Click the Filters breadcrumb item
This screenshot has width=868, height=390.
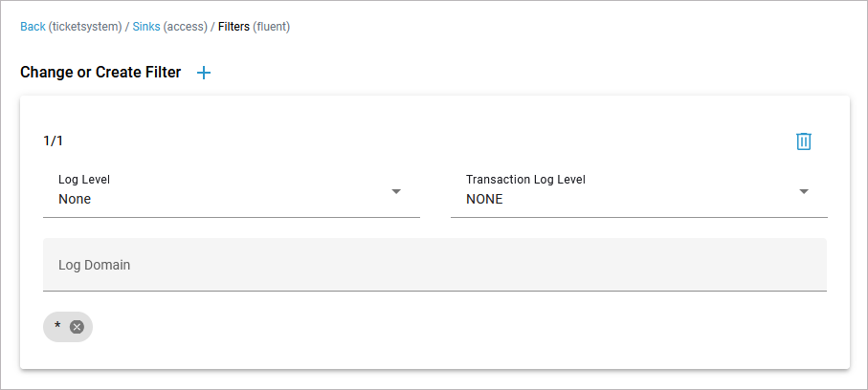click(234, 27)
